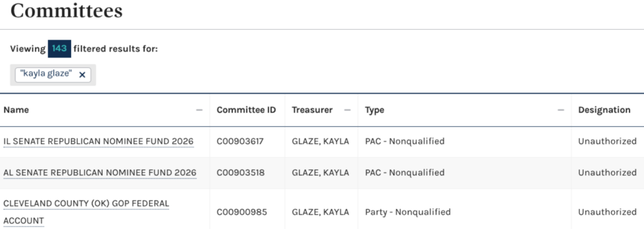This screenshot has height=229, width=644.
Task: Select committee ID C00903518 cell
Action: tap(241, 172)
